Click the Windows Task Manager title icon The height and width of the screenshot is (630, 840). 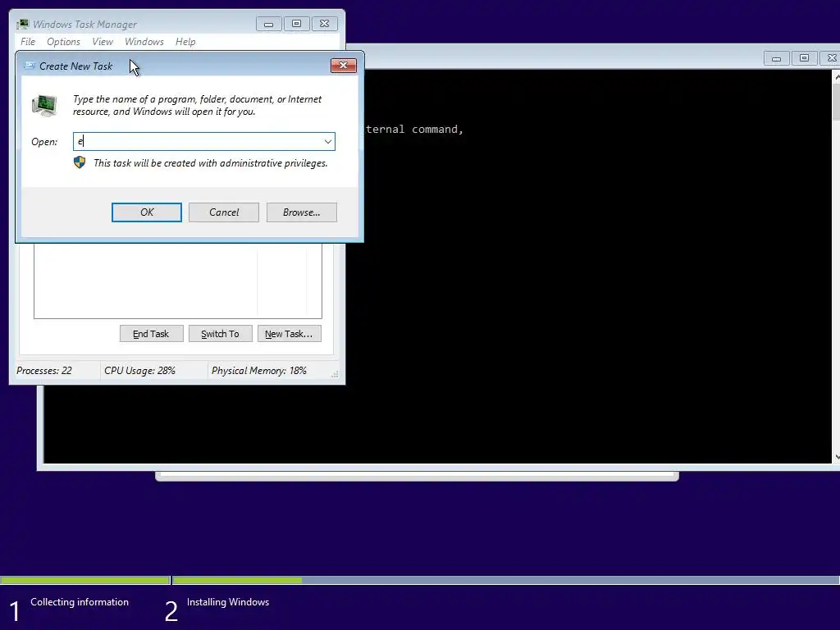pyautogui.click(x=22, y=24)
